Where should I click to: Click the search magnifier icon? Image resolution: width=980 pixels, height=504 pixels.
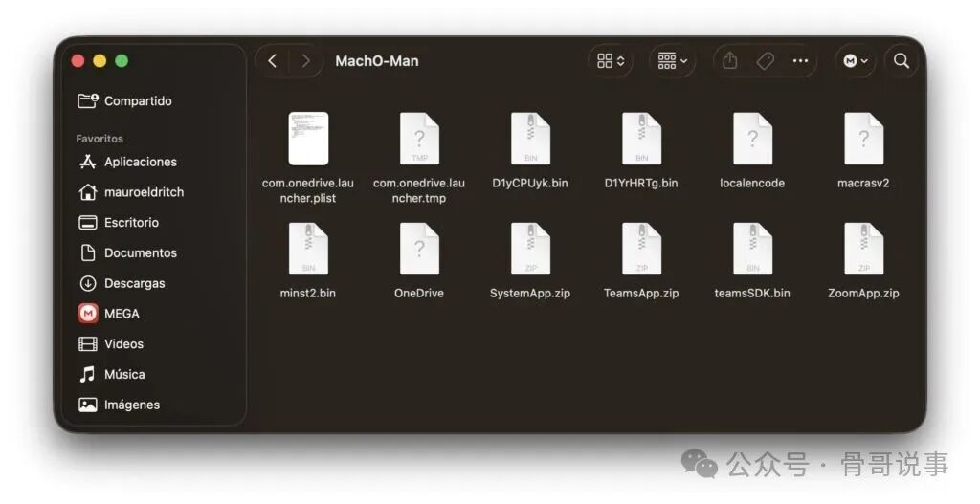[902, 60]
